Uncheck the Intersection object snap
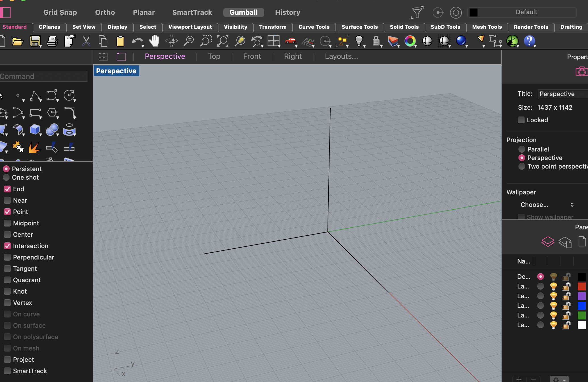588x382 pixels. 7,246
